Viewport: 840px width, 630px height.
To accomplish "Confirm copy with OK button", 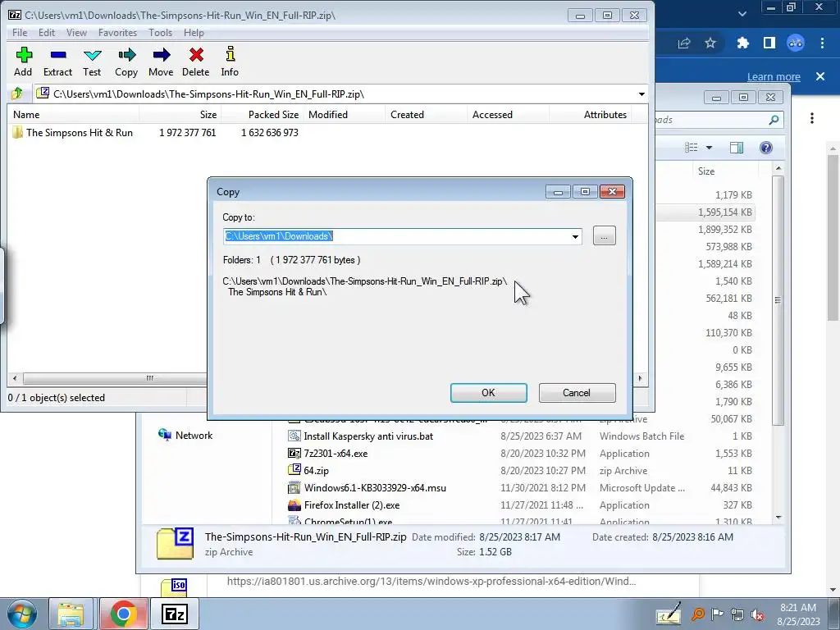I will [489, 393].
